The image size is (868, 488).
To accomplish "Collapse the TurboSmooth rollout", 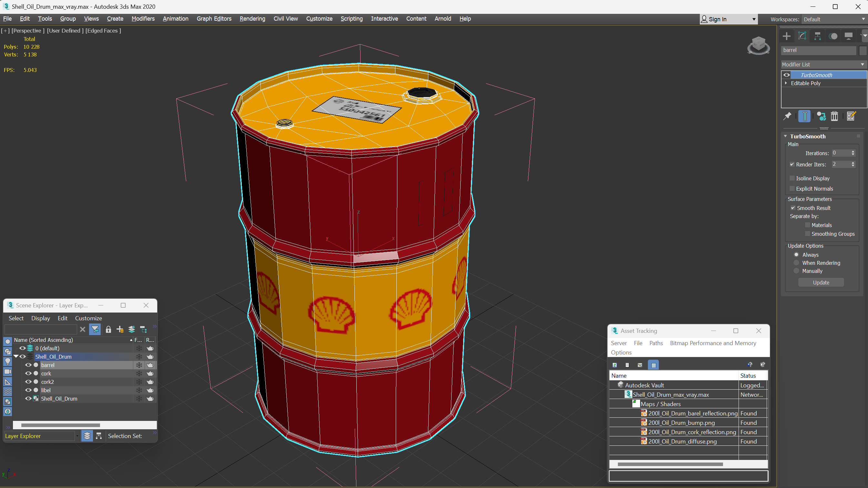I will 785,136.
